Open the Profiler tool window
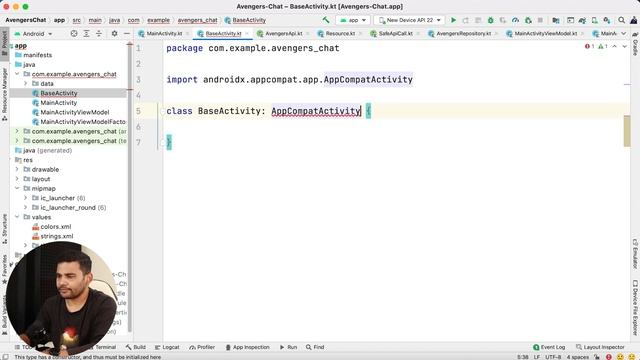 tap(202, 347)
